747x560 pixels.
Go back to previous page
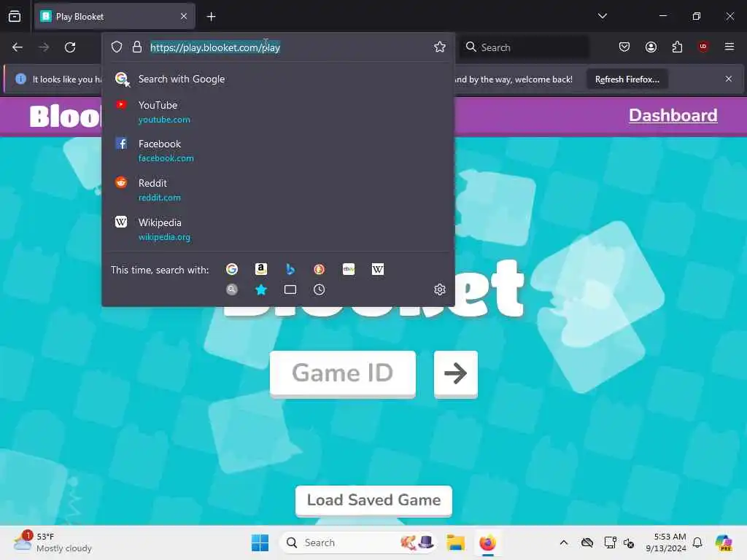[x=18, y=47]
